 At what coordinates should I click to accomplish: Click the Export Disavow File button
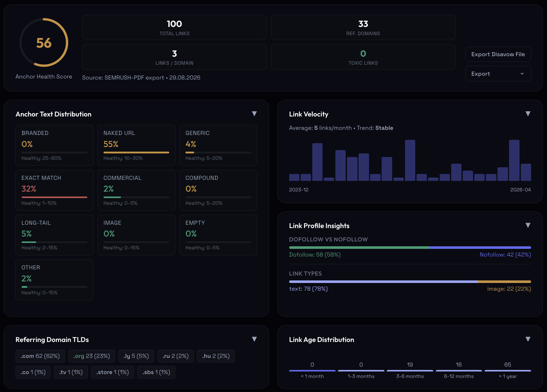(498, 54)
